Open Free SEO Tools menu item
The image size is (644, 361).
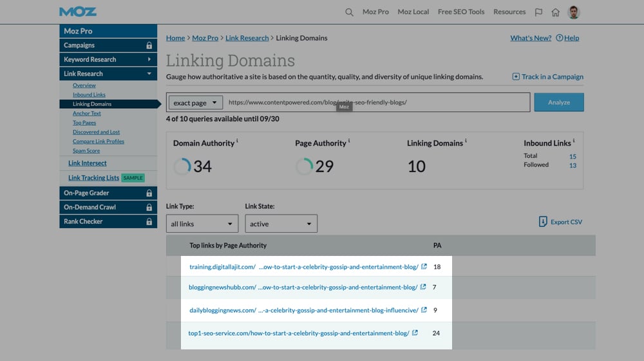(460, 12)
